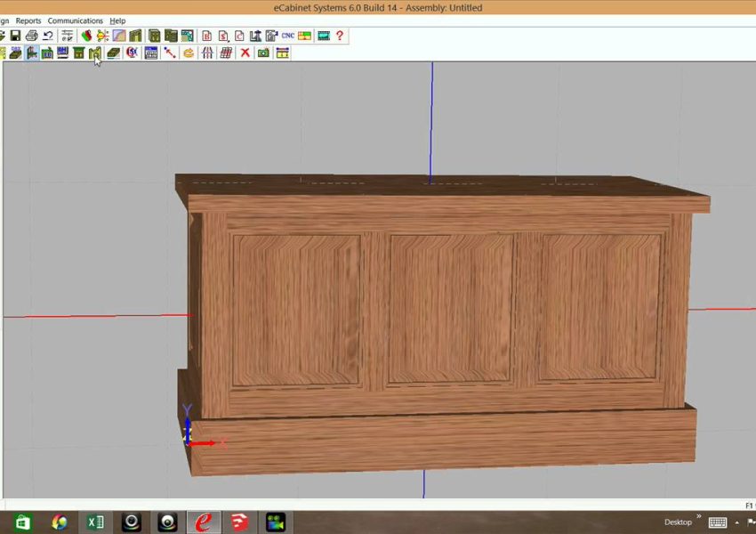Click the red question mark Help icon

pyautogui.click(x=340, y=36)
